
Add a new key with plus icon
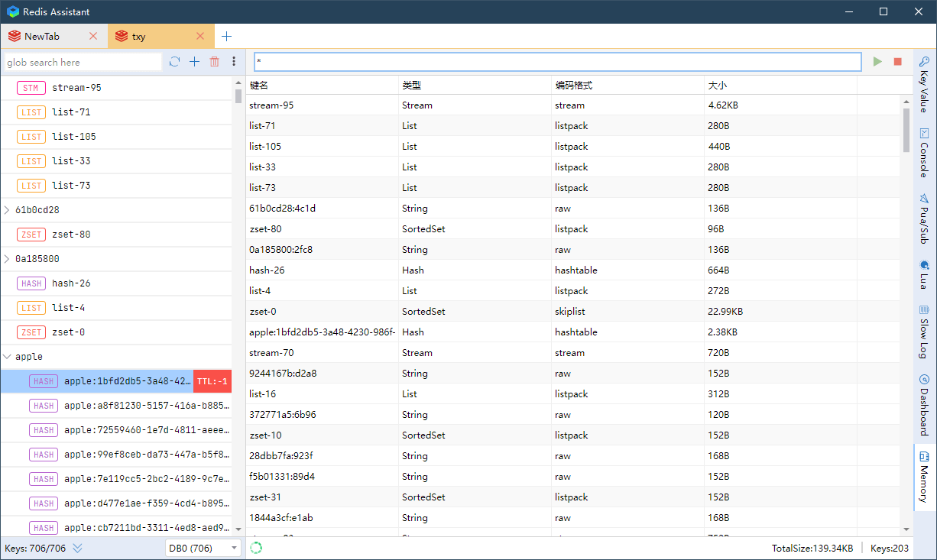(194, 62)
